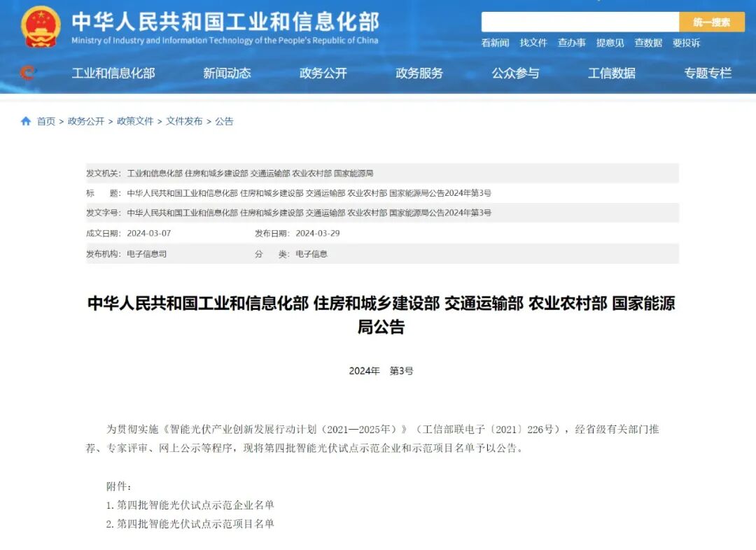Switch to the 政务服务 navigation tab

tap(419, 73)
